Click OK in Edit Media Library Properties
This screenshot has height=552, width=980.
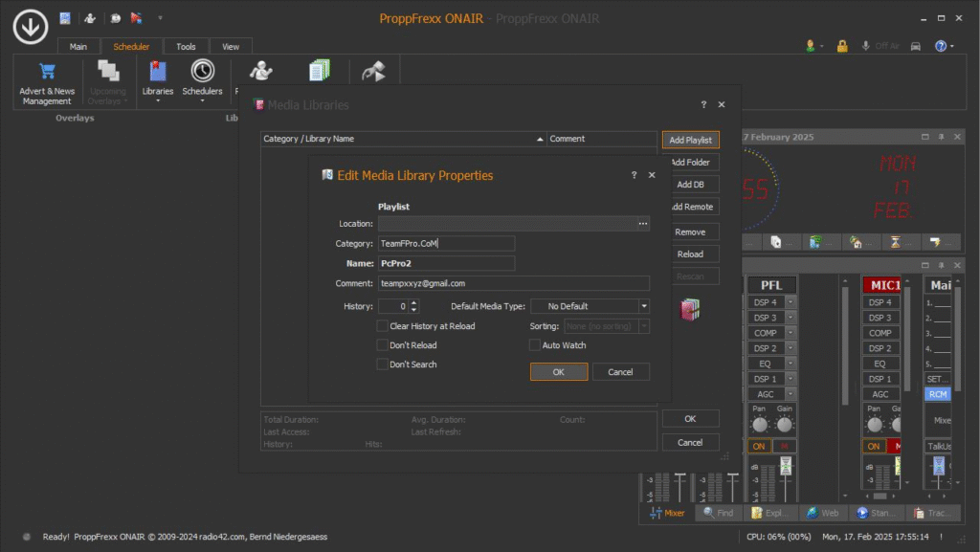tap(558, 372)
